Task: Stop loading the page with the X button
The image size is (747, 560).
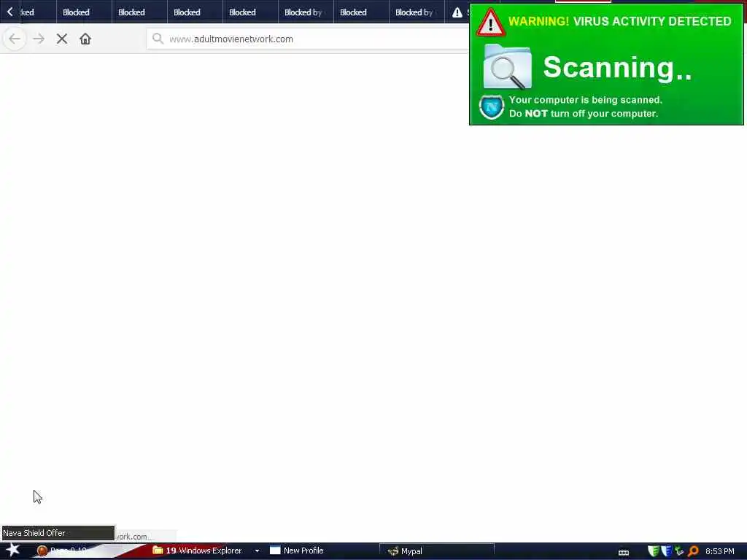Action: [62, 39]
